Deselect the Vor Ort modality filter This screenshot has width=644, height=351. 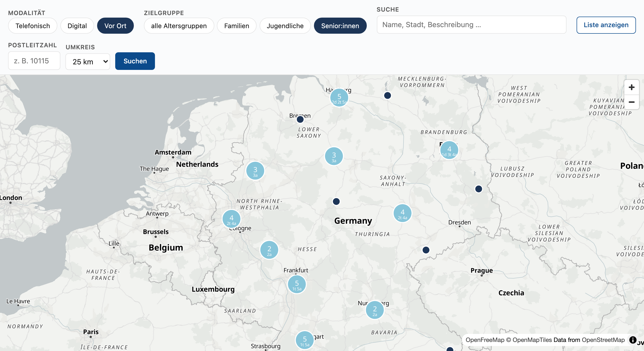(x=115, y=26)
